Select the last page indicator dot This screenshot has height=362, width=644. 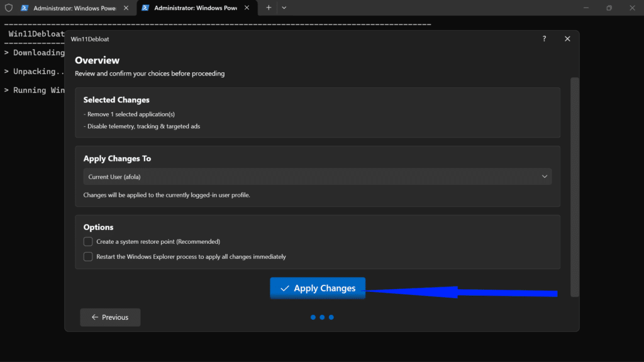331,317
